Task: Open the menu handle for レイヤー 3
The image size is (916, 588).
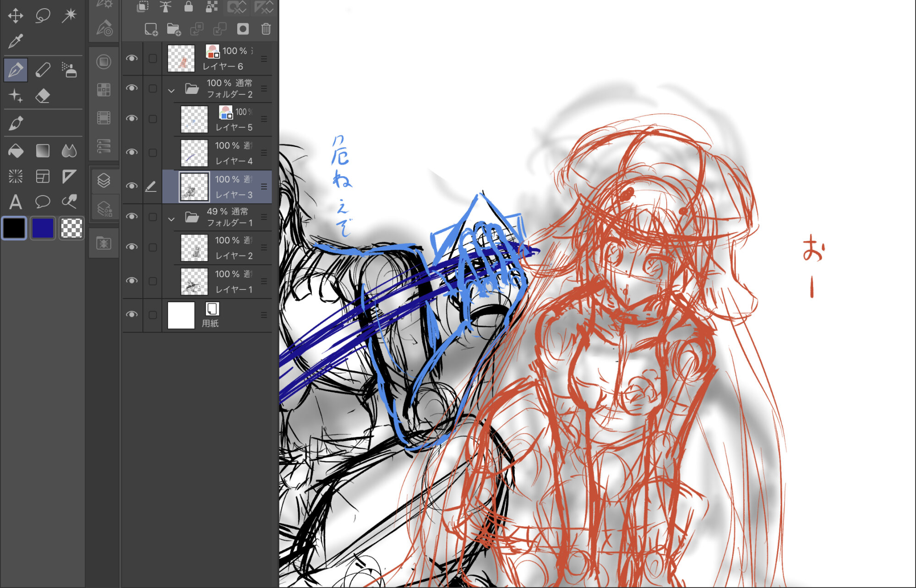Action: point(264,186)
